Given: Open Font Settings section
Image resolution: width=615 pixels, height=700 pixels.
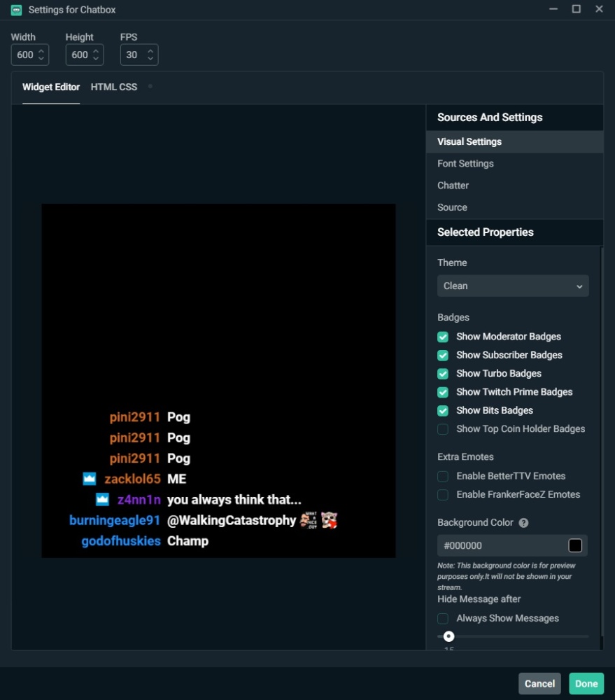Looking at the screenshot, I should (x=514, y=163).
